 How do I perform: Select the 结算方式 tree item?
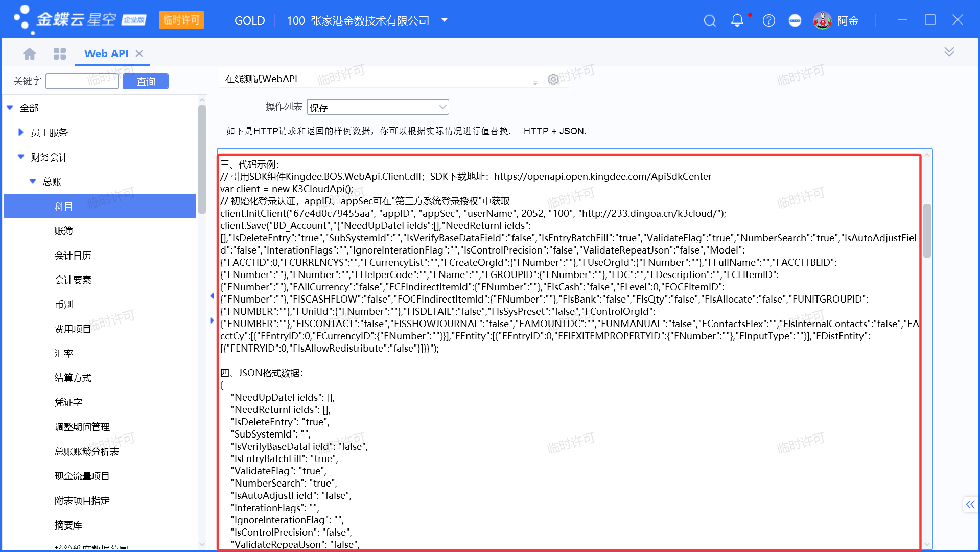coord(73,378)
